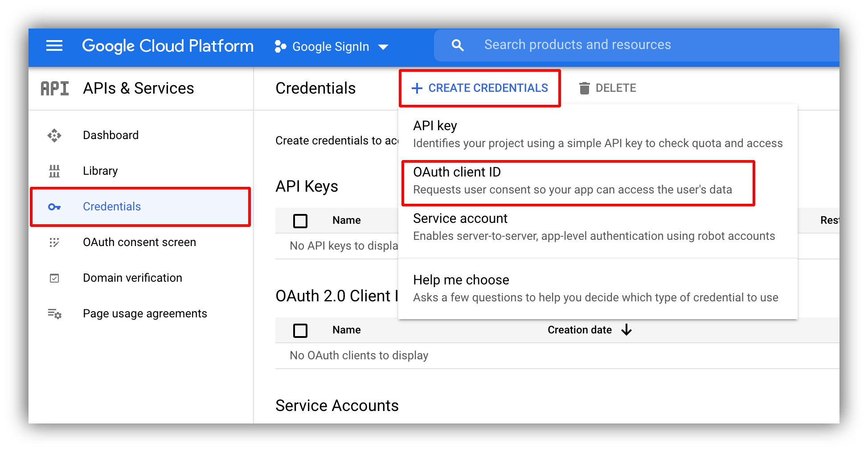Image resolution: width=868 pixels, height=452 pixels.
Task: Toggle the Creation date sort arrow
Action: tap(626, 330)
